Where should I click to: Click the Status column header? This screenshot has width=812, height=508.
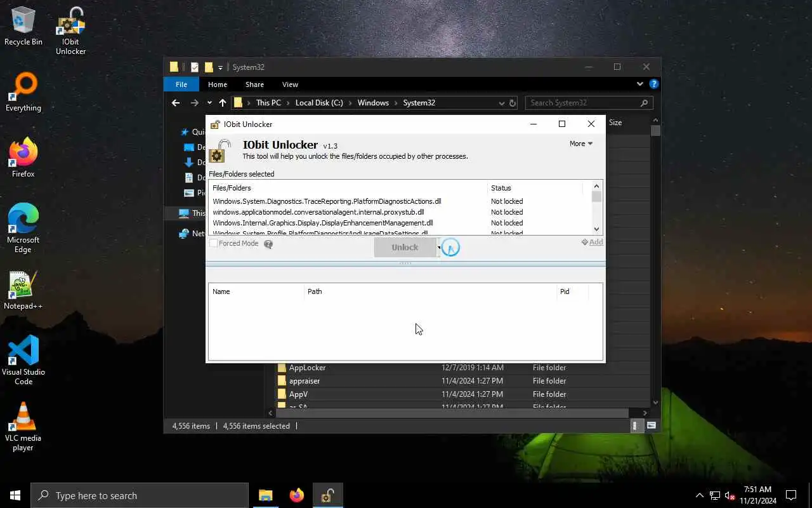pyautogui.click(x=535, y=188)
